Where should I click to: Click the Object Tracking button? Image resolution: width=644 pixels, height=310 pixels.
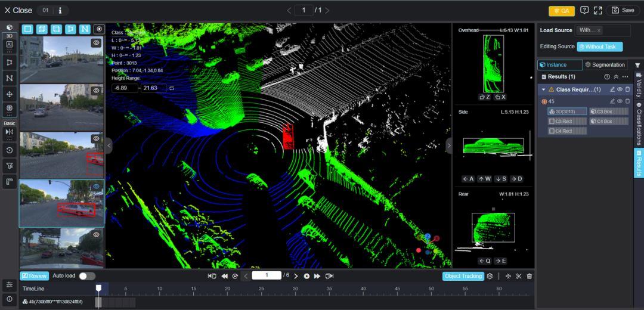(463, 276)
